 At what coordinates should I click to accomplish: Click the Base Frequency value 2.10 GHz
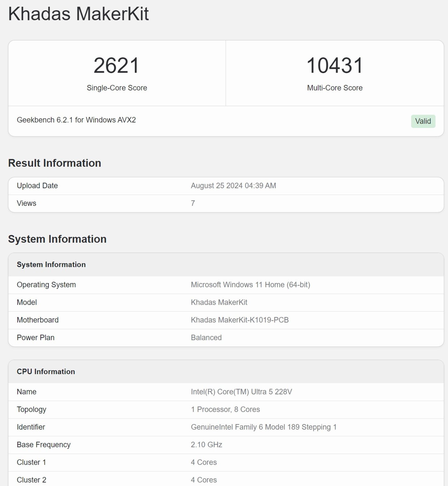(x=206, y=444)
